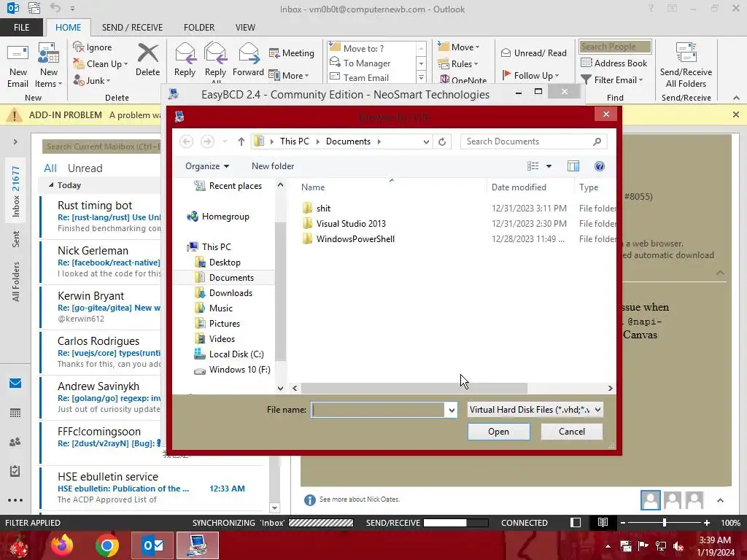Go up one folder level in dialog
Viewport: 747px width, 560px height.
241,141
